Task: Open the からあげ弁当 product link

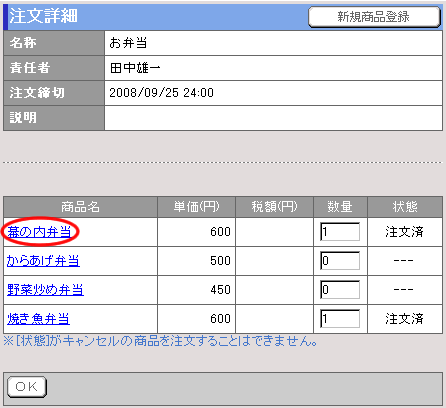Action: click(x=43, y=261)
